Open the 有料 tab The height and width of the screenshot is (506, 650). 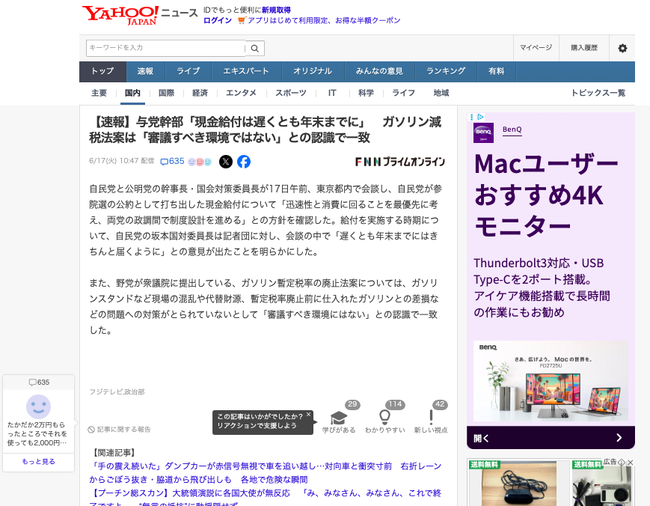click(x=496, y=71)
